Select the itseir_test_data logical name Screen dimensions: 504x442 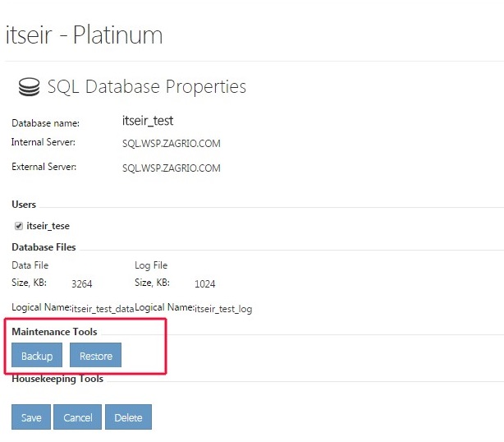coord(103,309)
